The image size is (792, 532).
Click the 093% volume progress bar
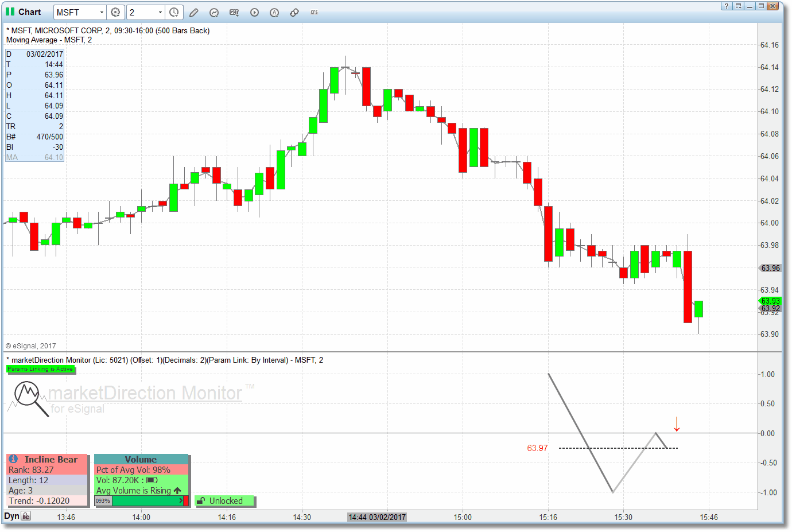tap(141, 501)
